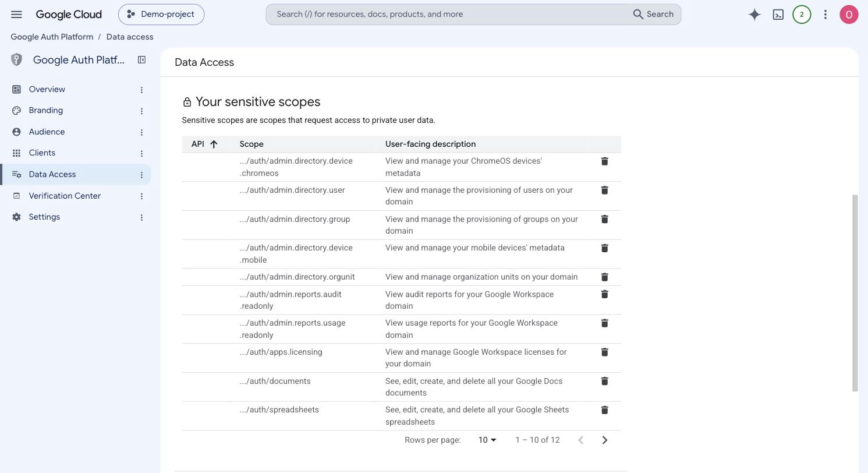Click the Data access breadcrumb

(130, 37)
